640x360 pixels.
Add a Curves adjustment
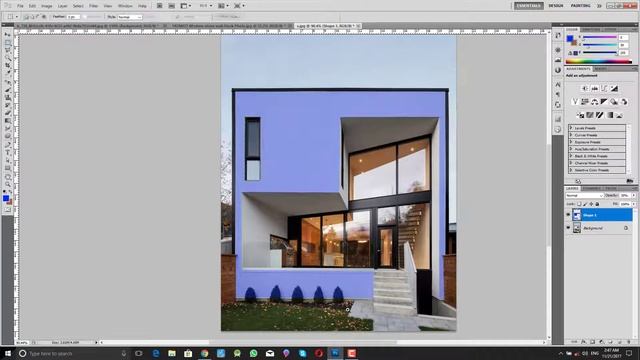point(604,88)
